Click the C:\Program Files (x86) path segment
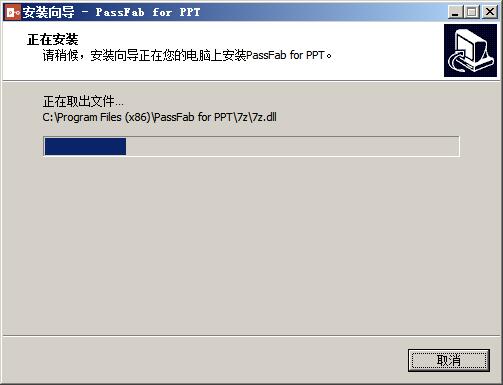Screen dimensions: 503x385 tap(97, 117)
